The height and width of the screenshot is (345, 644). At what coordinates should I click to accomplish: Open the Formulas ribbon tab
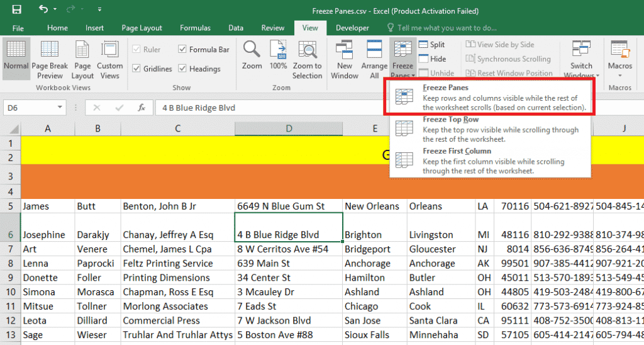coord(195,28)
